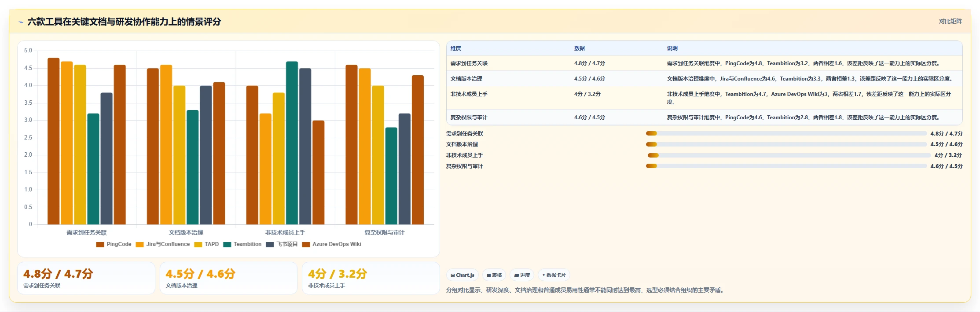Click the 数据 table column header
This screenshot has height=312, width=980.
580,48
